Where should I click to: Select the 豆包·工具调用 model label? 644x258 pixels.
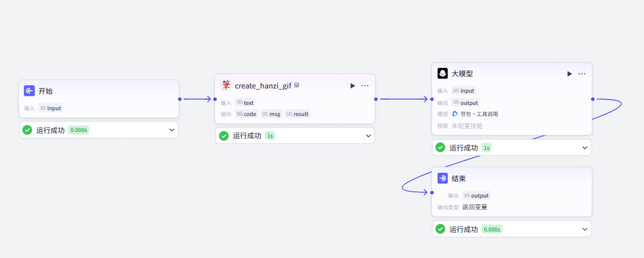[x=479, y=114]
